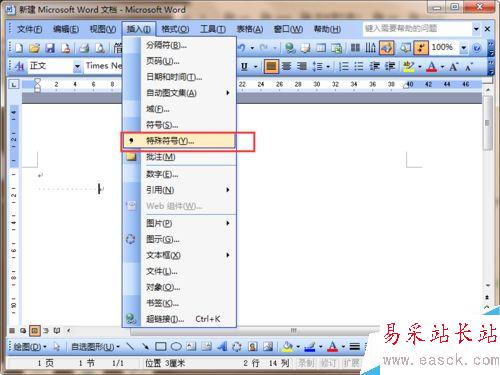The image size is (500, 375).
Task: Click the Decrease Indent icon
Action: pyautogui.click(x=374, y=66)
